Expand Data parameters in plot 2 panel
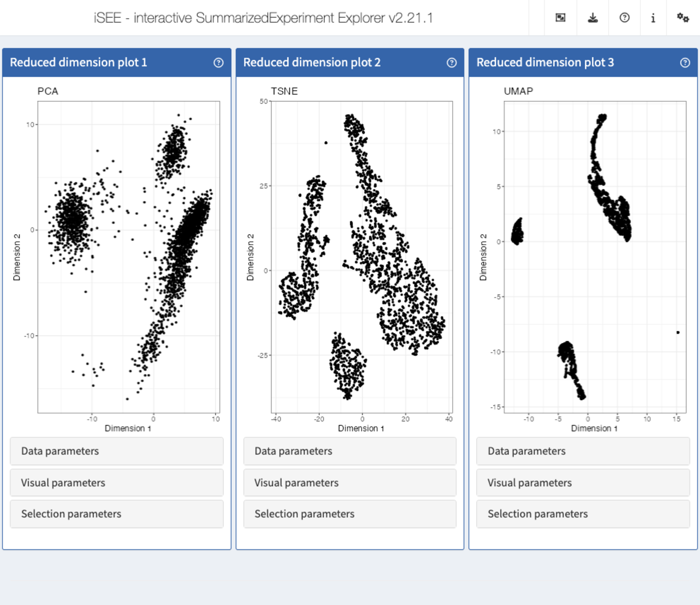The height and width of the screenshot is (605, 700). pos(350,451)
